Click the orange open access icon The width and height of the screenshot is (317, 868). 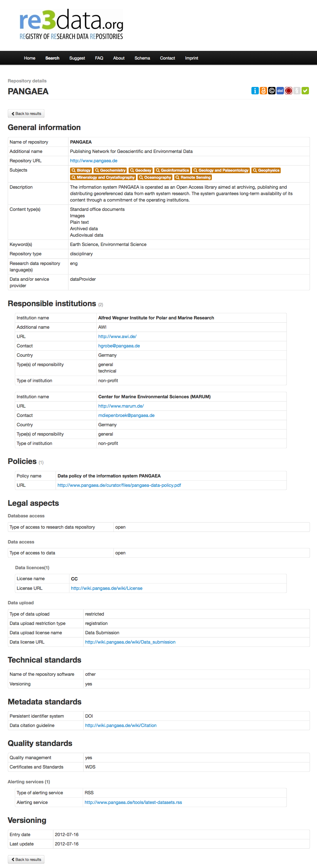pyautogui.click(x=263, y=91)
